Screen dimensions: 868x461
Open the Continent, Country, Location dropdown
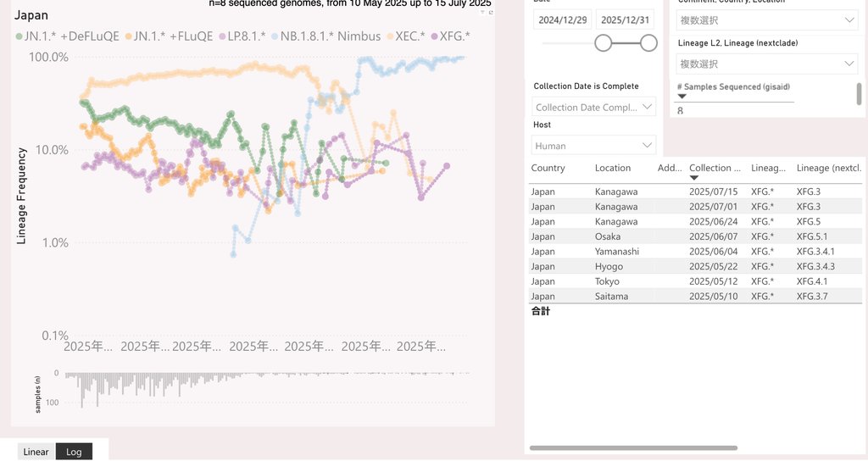[x=767, y=19]
